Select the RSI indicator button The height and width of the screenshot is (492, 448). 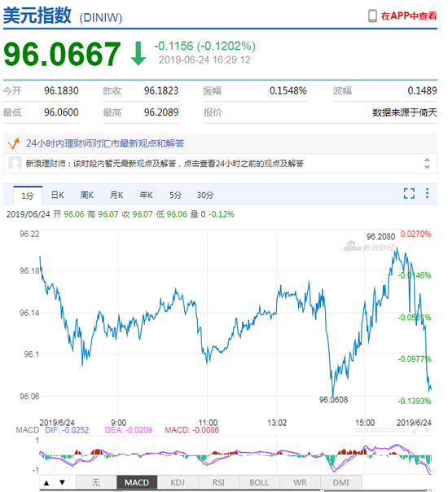coord(218,482)
